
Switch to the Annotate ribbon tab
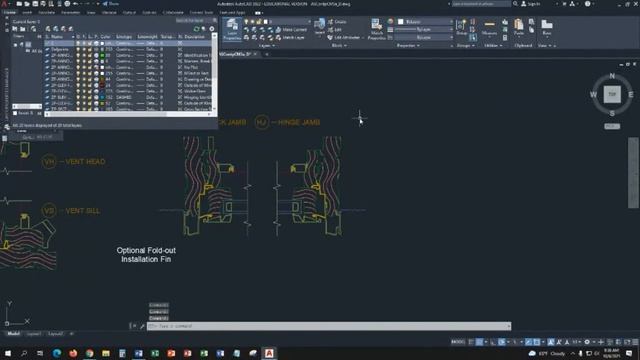(46, 13)
